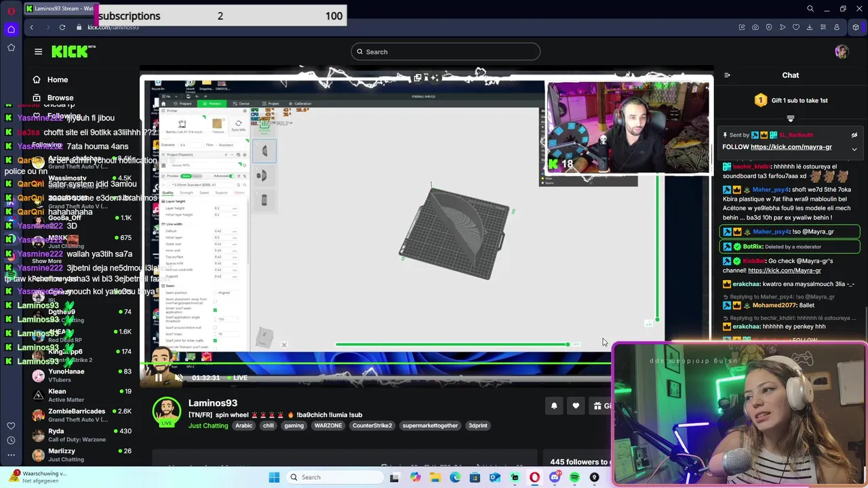Open Ryda channel in sidebar
868x488 pixels.
coord(81,434)
